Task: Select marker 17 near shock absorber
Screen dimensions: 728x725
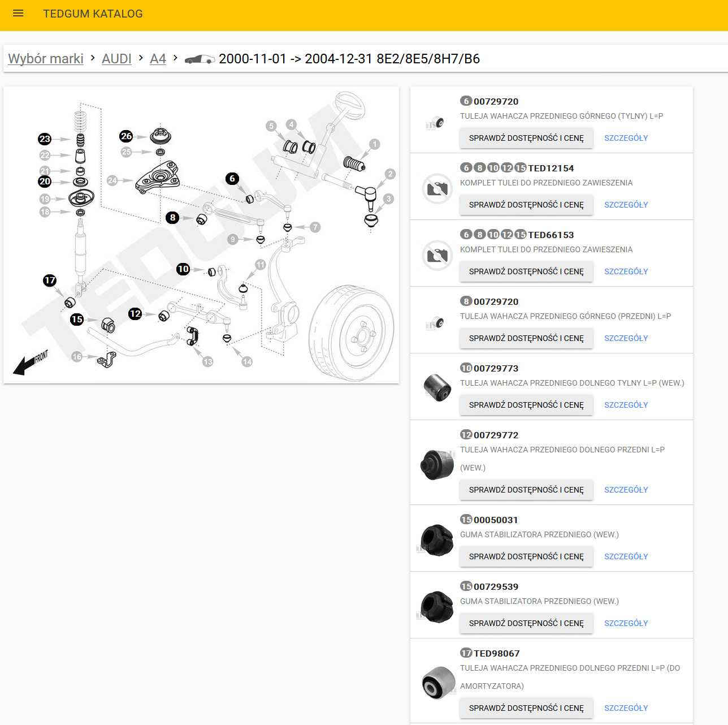Action: click(50, 280)
